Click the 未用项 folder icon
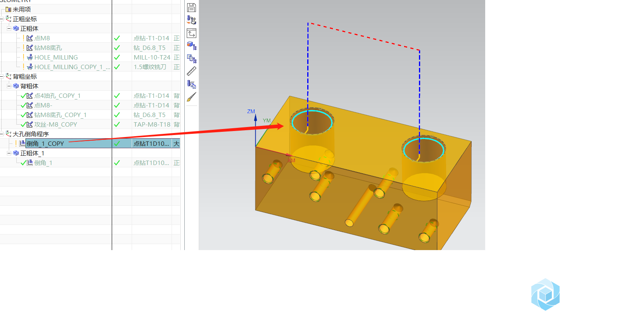The height and width of the screenshot is (316, 644). [8, 9]
